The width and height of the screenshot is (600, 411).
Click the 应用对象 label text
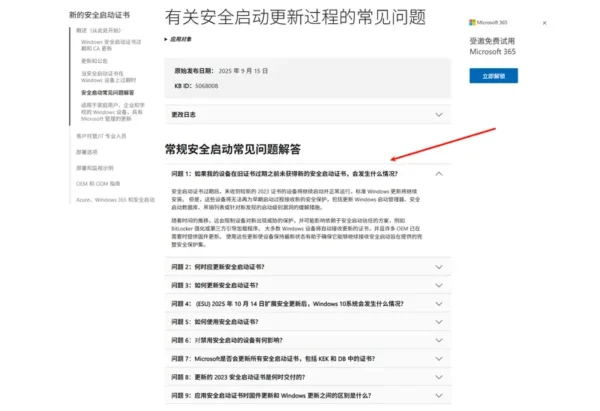coord(181,39)
